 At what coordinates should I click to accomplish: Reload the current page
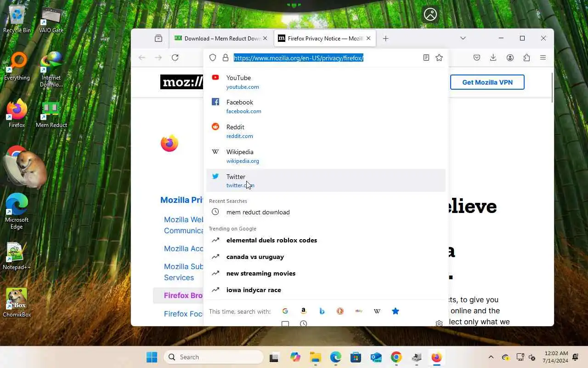point(175,57)
